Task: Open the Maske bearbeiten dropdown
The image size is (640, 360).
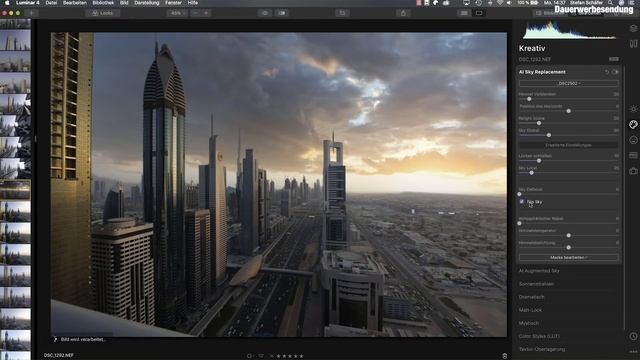Action: click(x=569, y=258)
